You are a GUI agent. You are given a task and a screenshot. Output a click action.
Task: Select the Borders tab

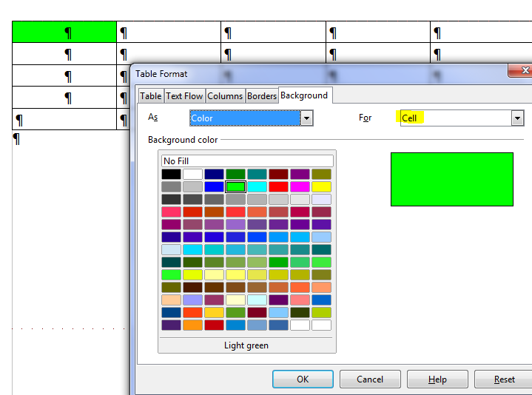click(x=262, y=96)
